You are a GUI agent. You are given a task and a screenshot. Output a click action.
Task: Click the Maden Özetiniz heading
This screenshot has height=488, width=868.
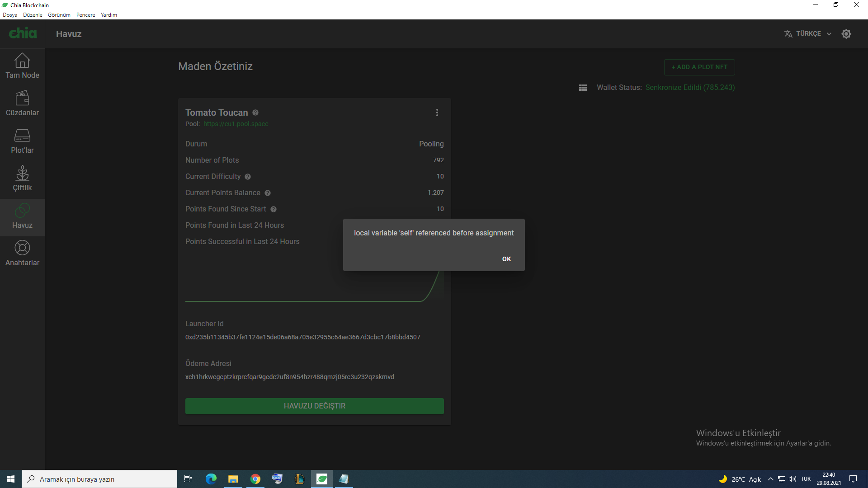(x=215, y=66)
